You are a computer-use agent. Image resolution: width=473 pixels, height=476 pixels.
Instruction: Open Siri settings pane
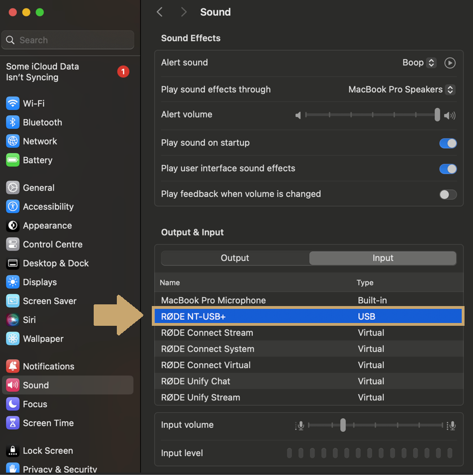pyautogui.click(x=29, y=320)
